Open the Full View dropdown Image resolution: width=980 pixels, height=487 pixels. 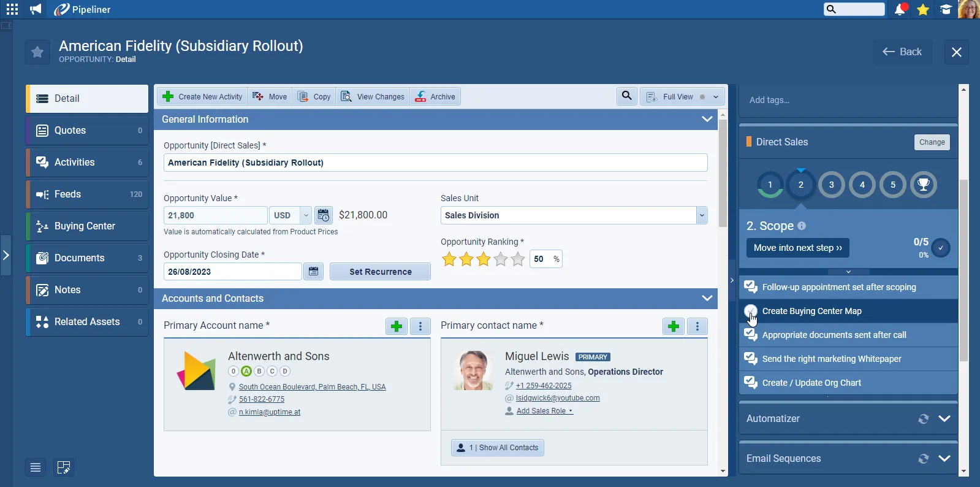coord(683,97)
